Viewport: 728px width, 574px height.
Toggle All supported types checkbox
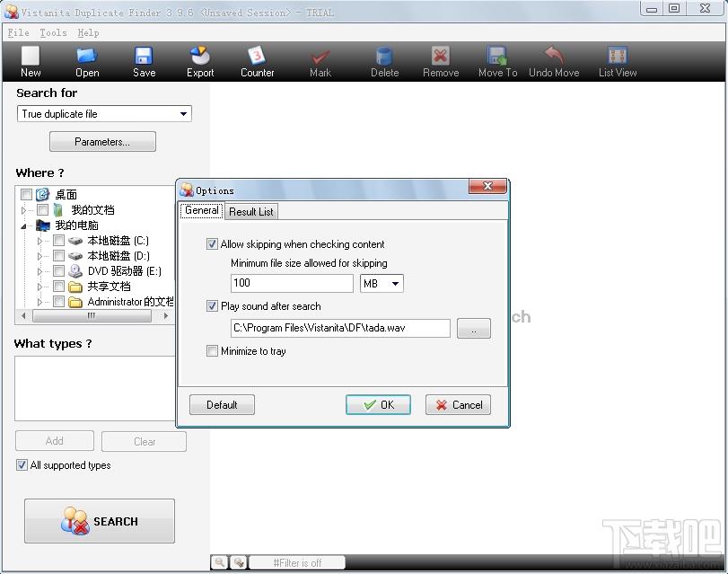pos(22,464)
